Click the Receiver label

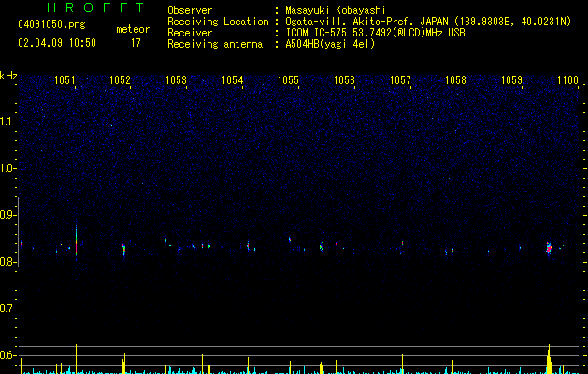pyautogui.click(x=190, y=33)
